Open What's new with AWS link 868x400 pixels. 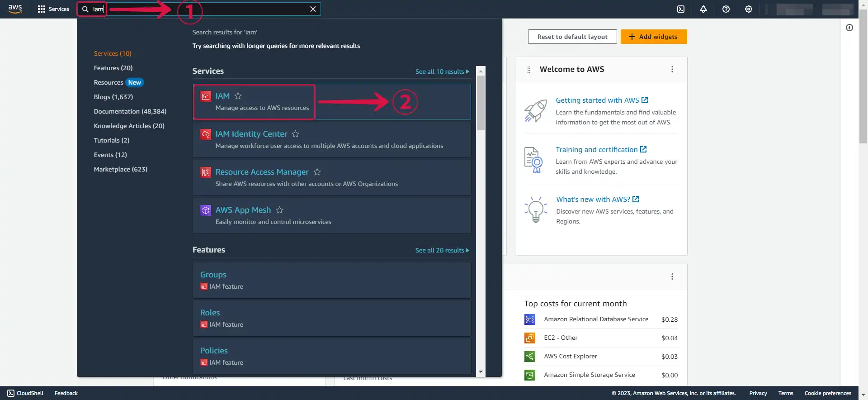coord(598,199)
